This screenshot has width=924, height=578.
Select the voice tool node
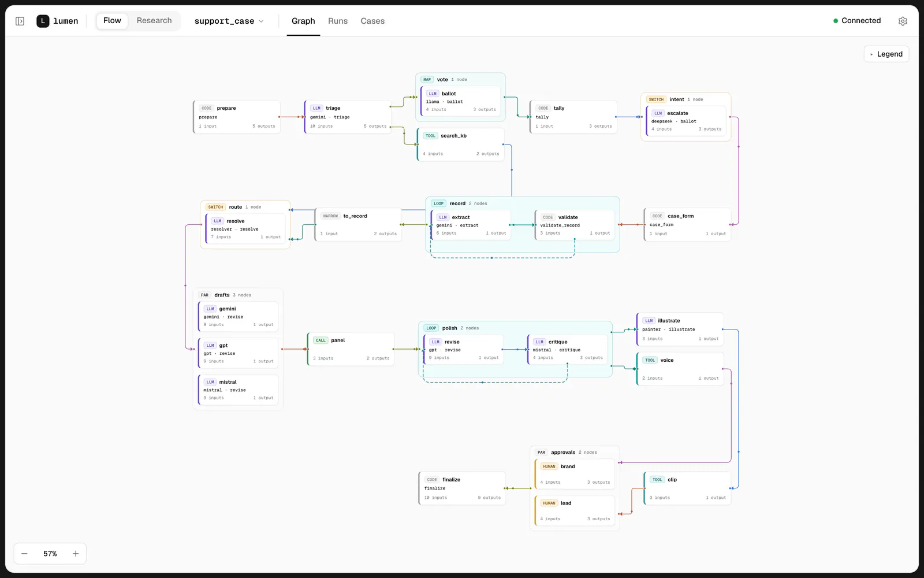point(680,369)
